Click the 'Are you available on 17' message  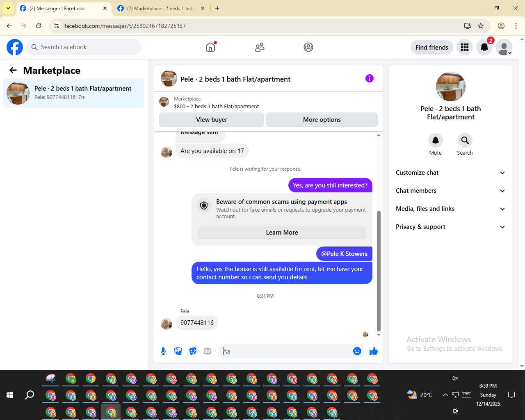click(212, 151)
